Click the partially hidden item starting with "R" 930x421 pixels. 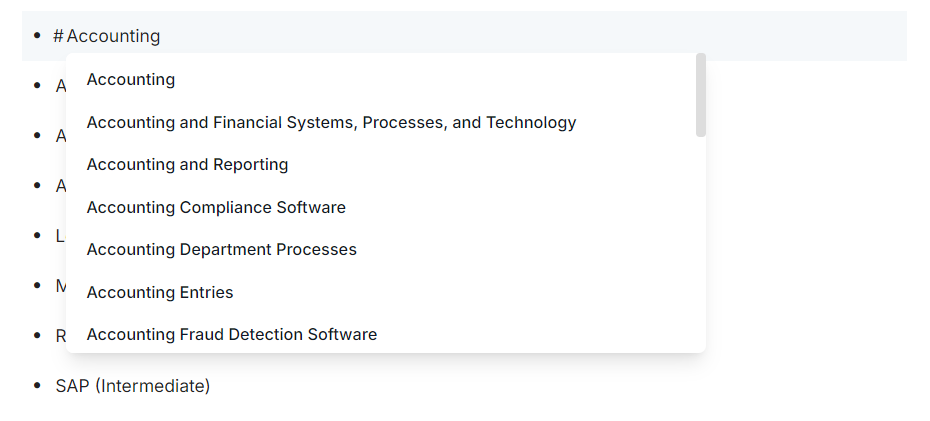click(x=60, y=336)
